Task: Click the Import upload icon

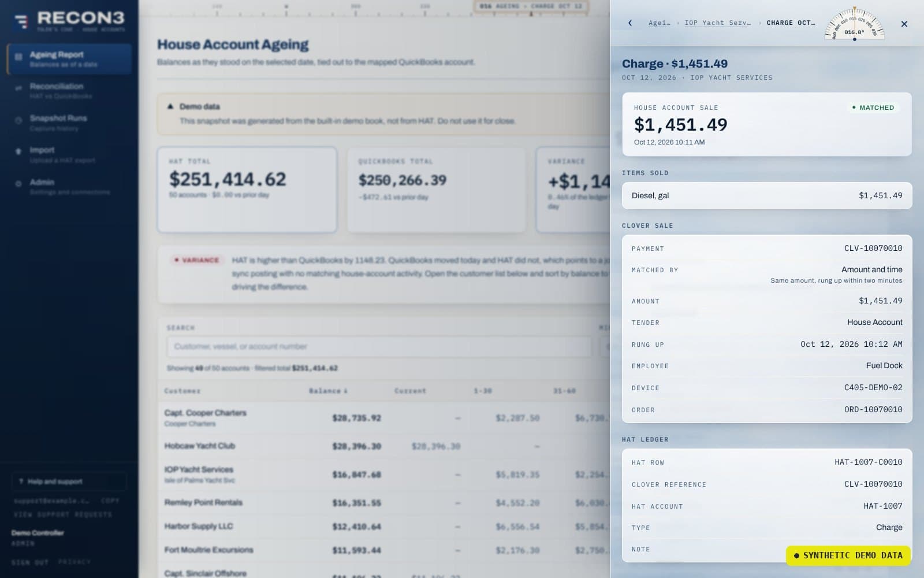Action: point(18,151)
